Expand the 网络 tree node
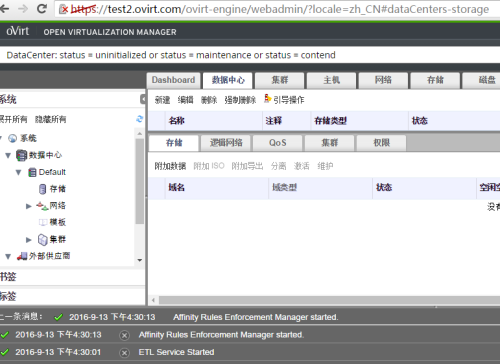The width and height of the screenshot is (500, 364). 29,206
